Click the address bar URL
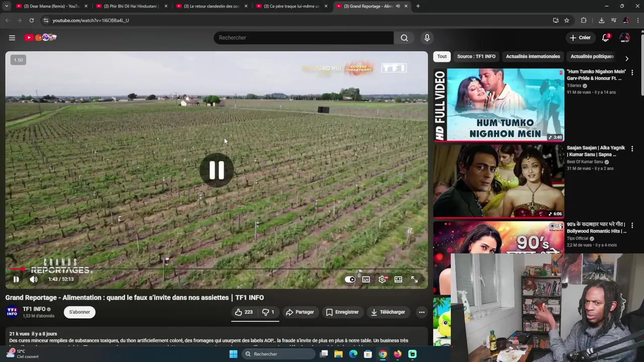This screenshot has width=644, height=362. tap(91, 20)
